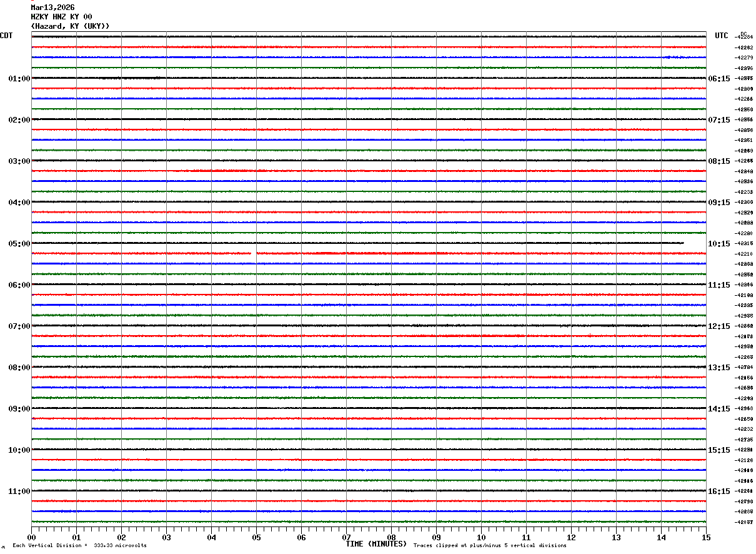Viewport: 756px width, 554px height.
Task: Click the DC offset column header
Action: pyautogui.click(x=744, y=34)
